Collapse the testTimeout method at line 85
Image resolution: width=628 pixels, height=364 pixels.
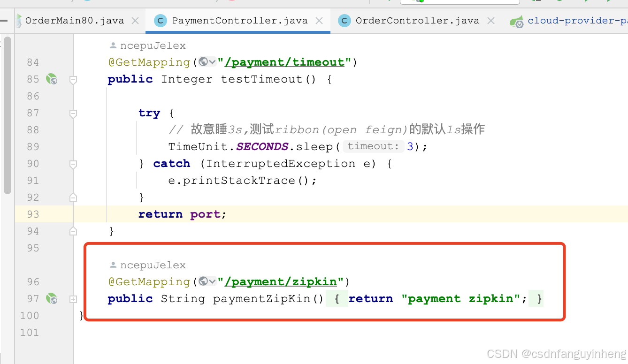point(73,80)
